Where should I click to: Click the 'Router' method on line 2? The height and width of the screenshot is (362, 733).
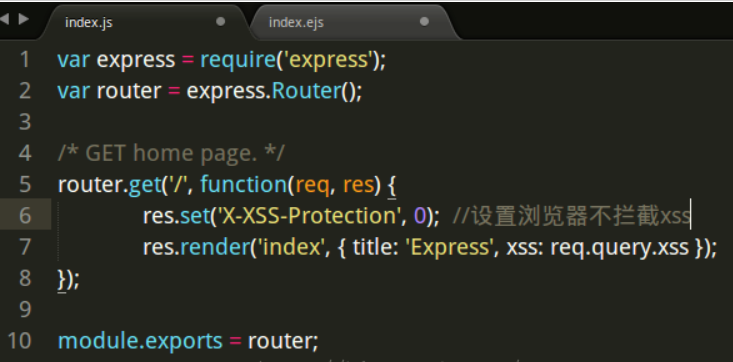click(x=307, y=91)
